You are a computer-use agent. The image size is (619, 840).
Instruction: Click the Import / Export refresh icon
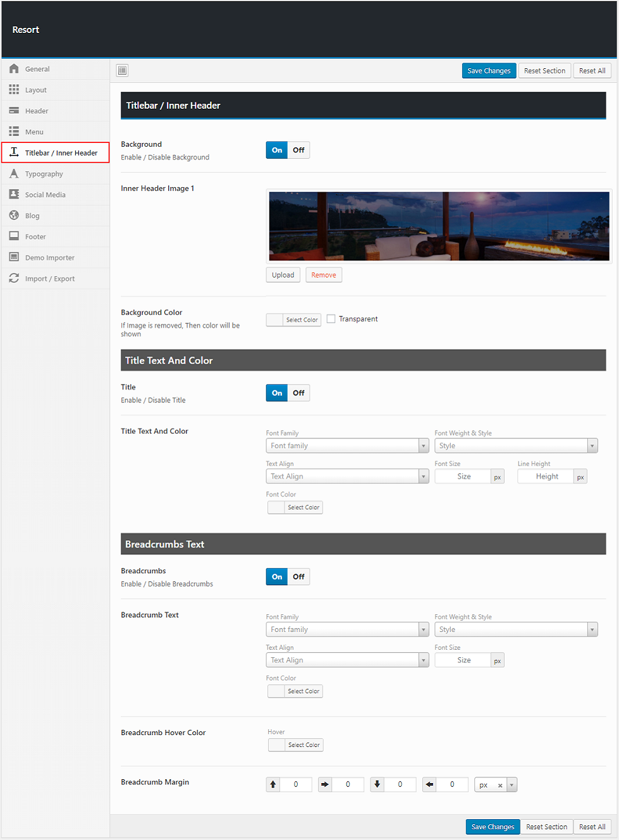pyautogui.click(x=14, y=278)
